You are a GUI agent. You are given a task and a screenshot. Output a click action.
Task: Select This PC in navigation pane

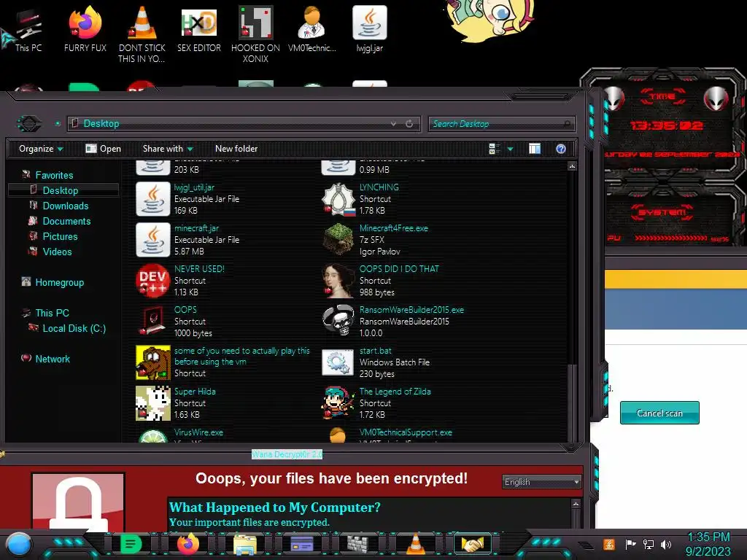coord(52,313)
